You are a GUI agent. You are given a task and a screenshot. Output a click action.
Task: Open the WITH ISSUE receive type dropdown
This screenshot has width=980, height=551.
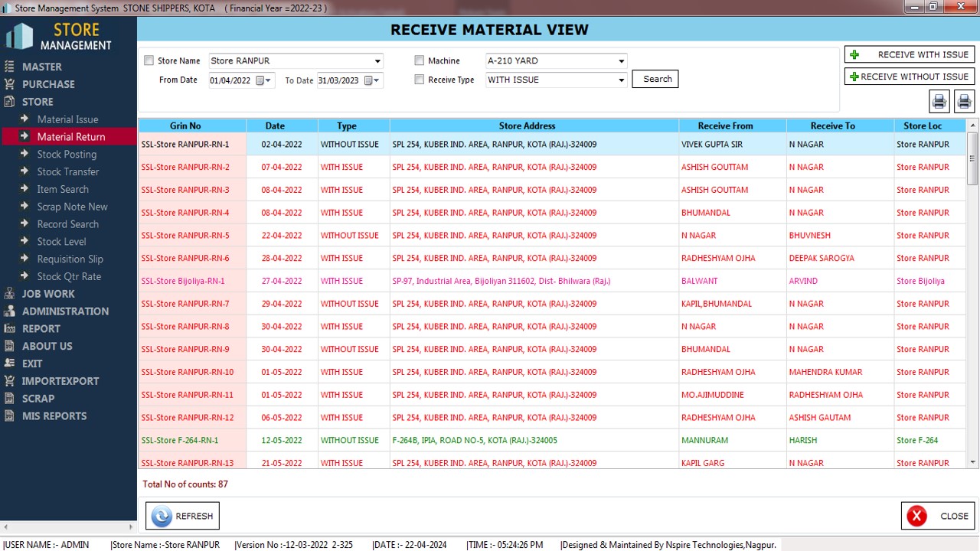coord(621,80)
